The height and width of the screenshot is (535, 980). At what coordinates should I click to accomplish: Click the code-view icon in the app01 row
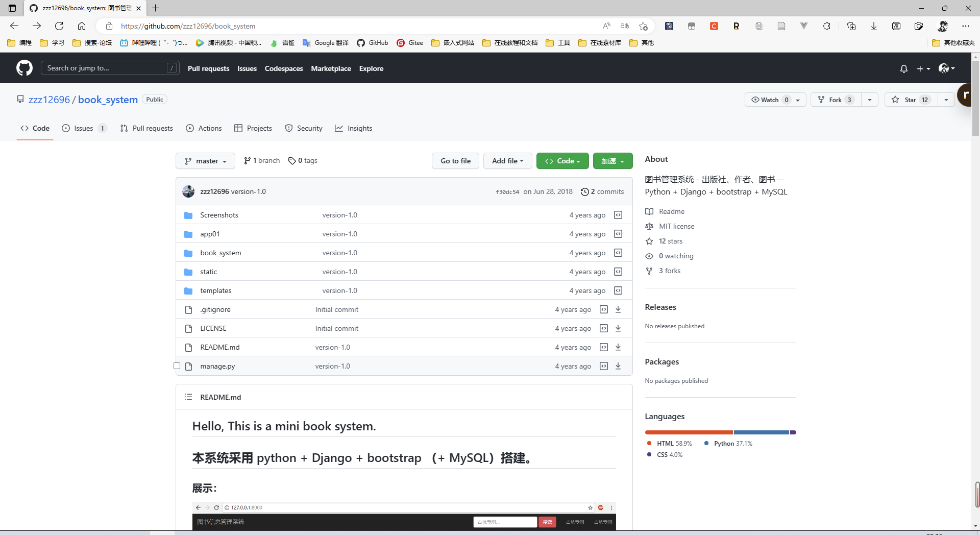(x=618, y=234)
